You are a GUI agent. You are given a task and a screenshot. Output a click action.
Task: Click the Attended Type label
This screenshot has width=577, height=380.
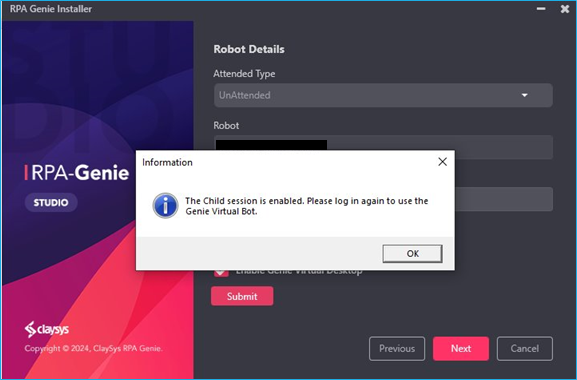(244, 74)
